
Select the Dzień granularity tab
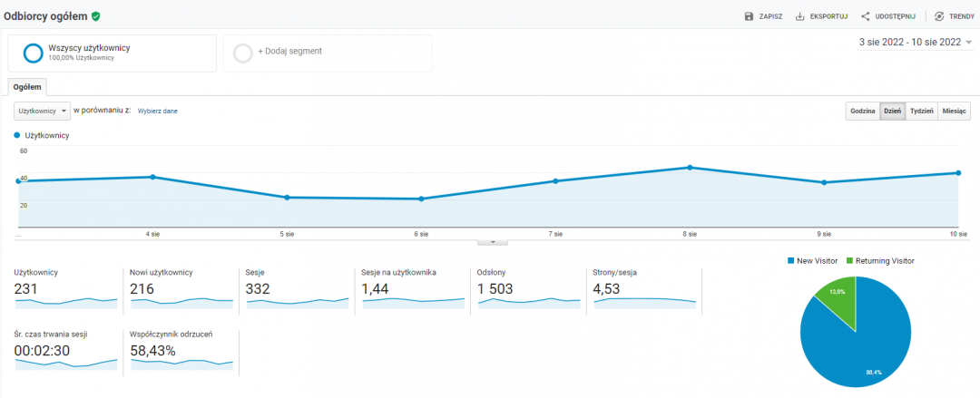(892, 111)
